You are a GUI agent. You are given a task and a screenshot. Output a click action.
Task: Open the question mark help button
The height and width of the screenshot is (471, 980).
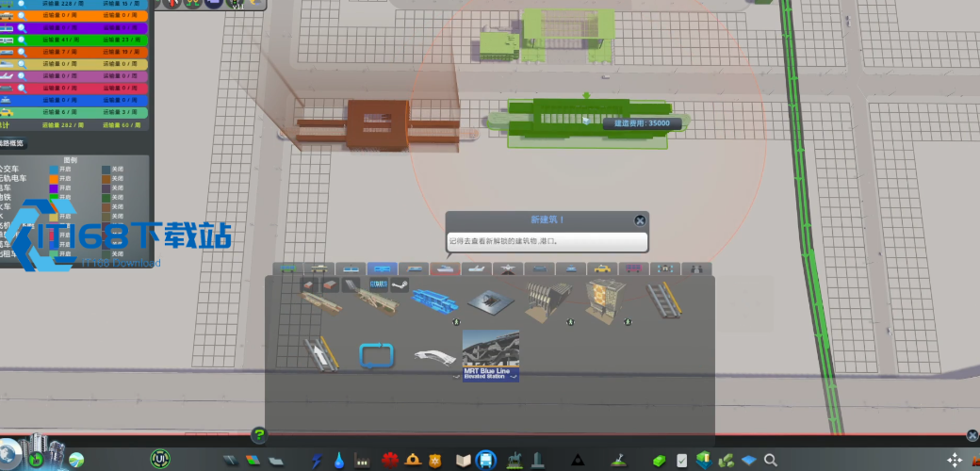[259, 435]
